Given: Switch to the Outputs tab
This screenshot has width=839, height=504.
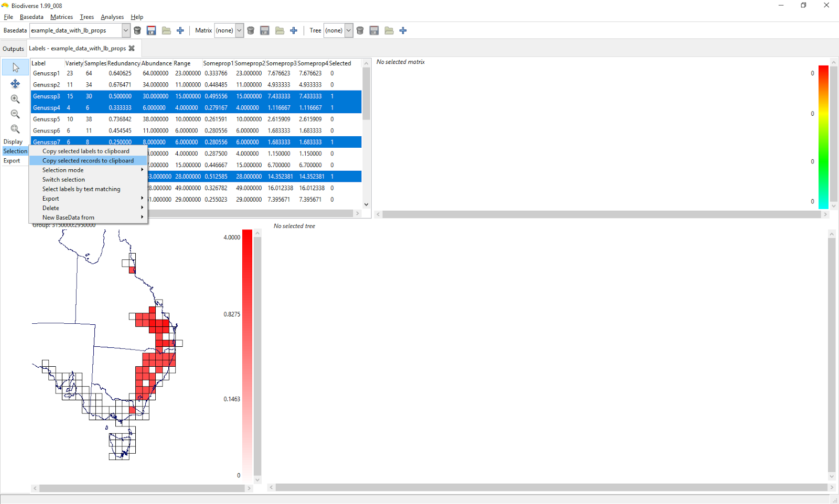Looking at the screenshot, I should (x=13, y=48).
